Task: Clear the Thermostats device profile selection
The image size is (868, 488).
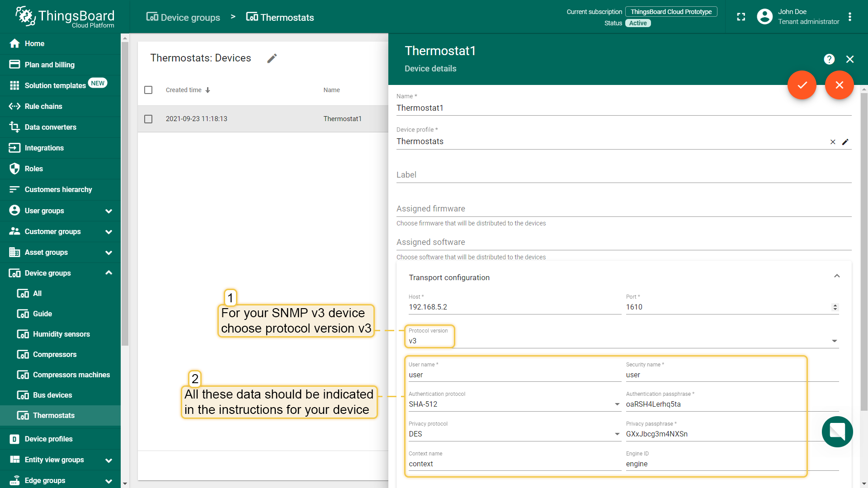Action: pyautogui.click(x=833, y=142)
